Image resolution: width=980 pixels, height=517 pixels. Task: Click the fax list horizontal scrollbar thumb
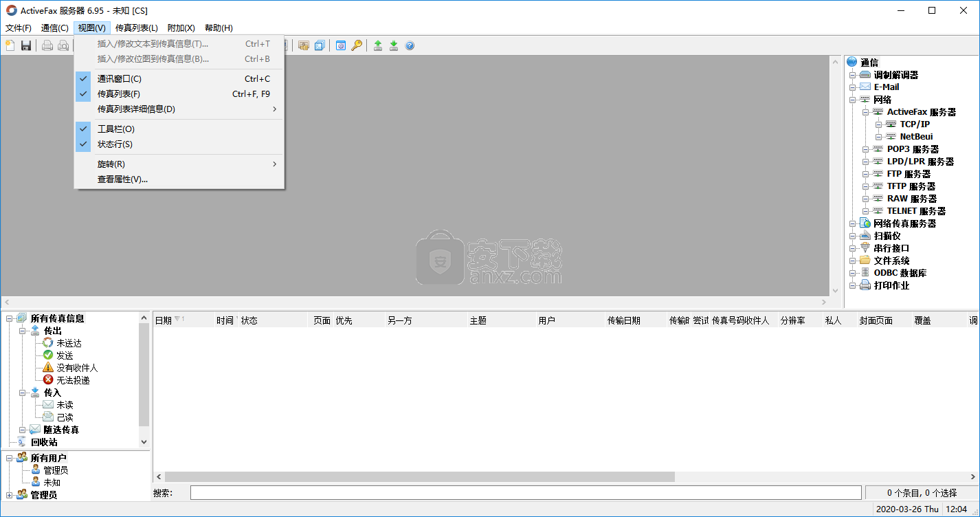[x=419, y=476]
